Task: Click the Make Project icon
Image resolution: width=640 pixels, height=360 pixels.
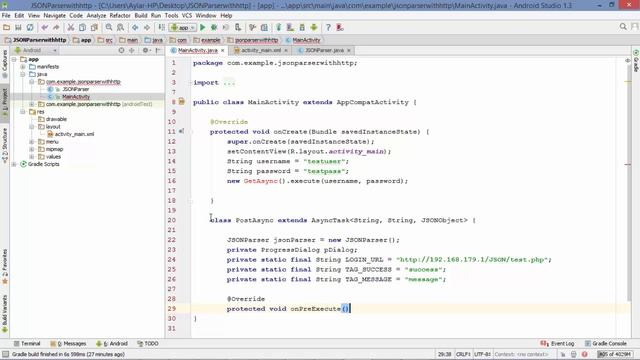Action: (162, 27)
